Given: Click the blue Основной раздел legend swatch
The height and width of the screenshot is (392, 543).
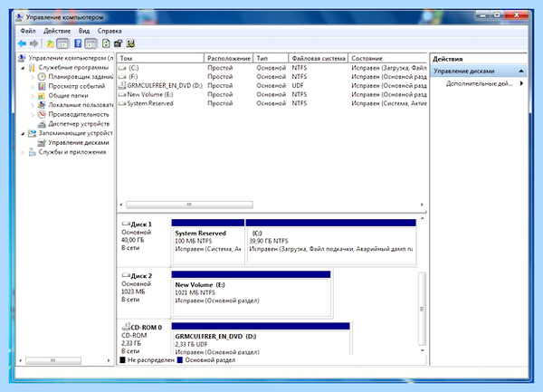Looking at the screenshot, I should point(180,360).
